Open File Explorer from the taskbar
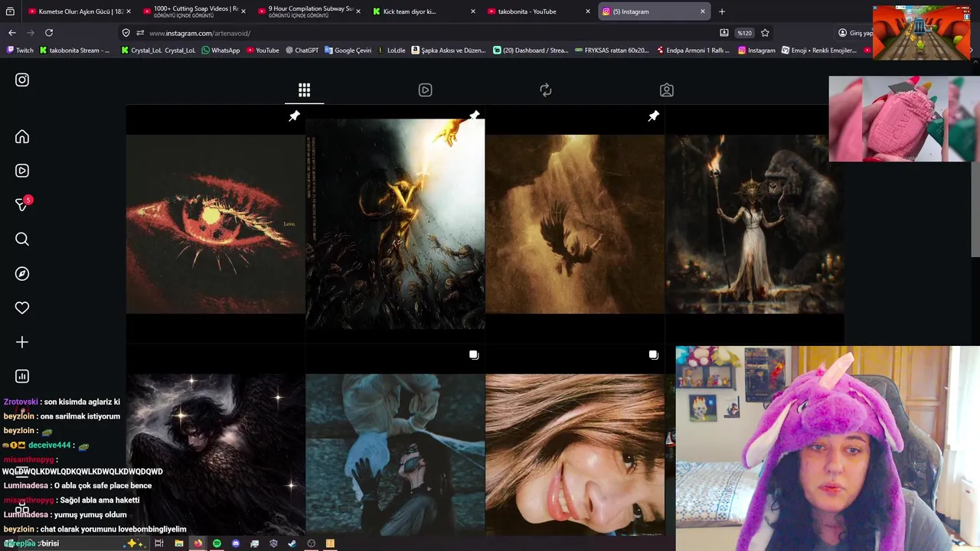 tap(178, 543)
